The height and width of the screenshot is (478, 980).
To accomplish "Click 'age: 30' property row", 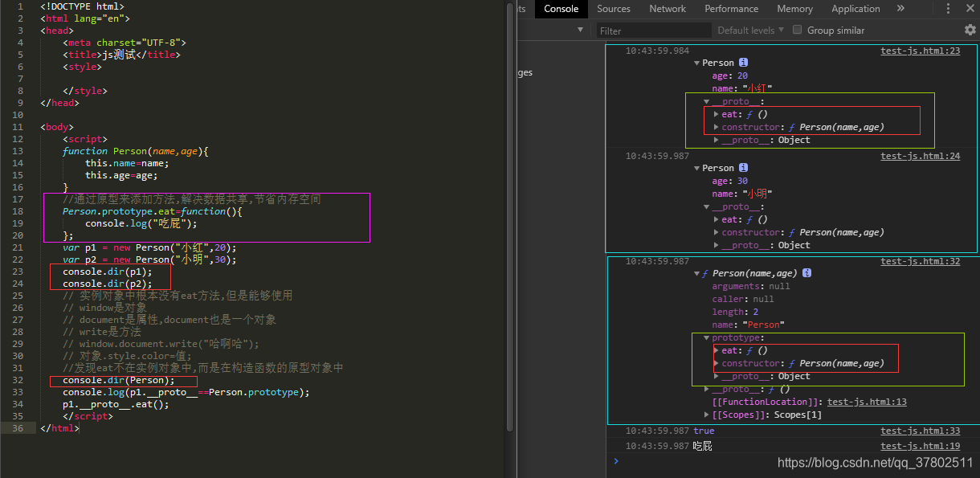I will [729, 181].
